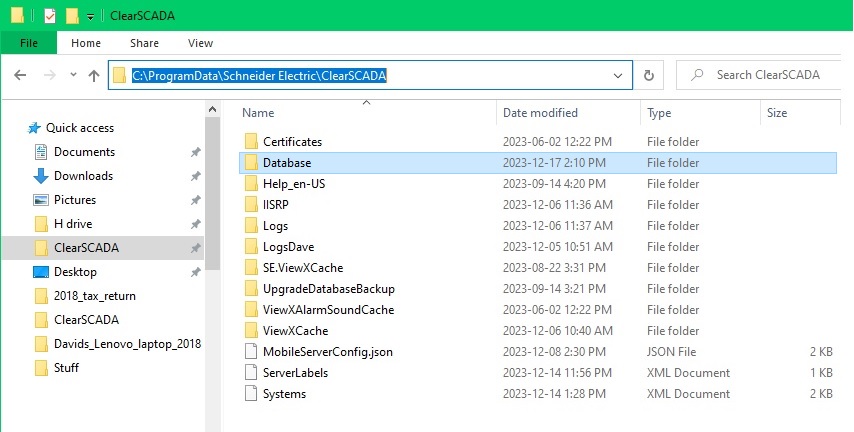Viewport: 854px width, 432px height.
Task: Click the Search ClearSCADA box
Action: 760,75
